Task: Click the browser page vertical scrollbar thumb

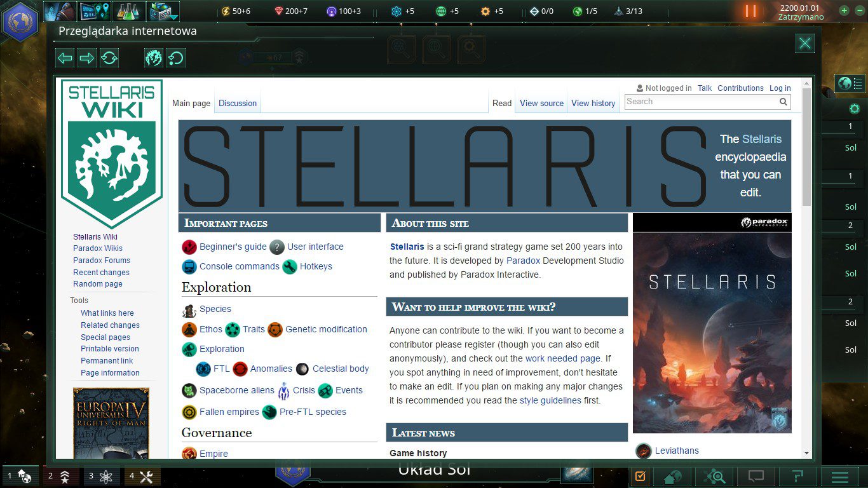Action: pos(807,147)
